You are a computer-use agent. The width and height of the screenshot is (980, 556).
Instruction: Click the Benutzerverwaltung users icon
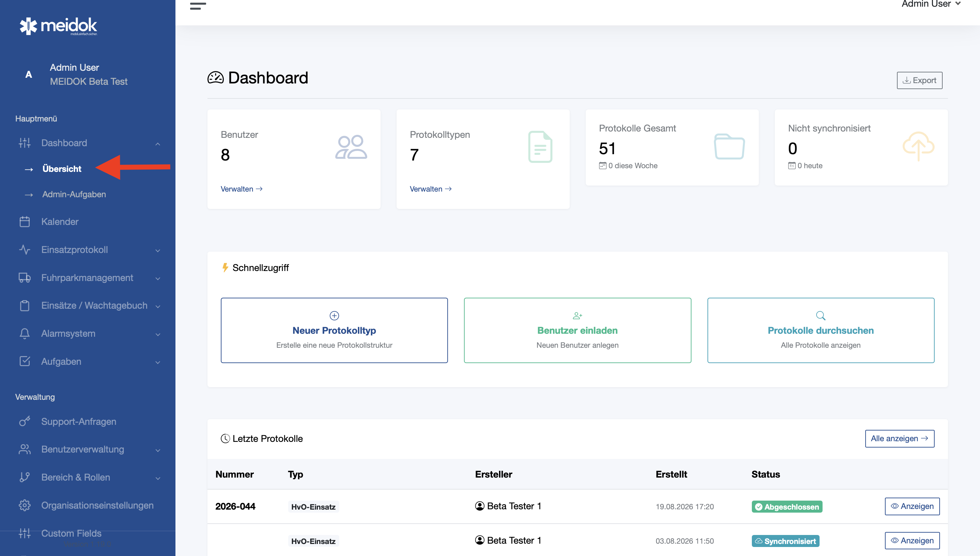[25, 450]
